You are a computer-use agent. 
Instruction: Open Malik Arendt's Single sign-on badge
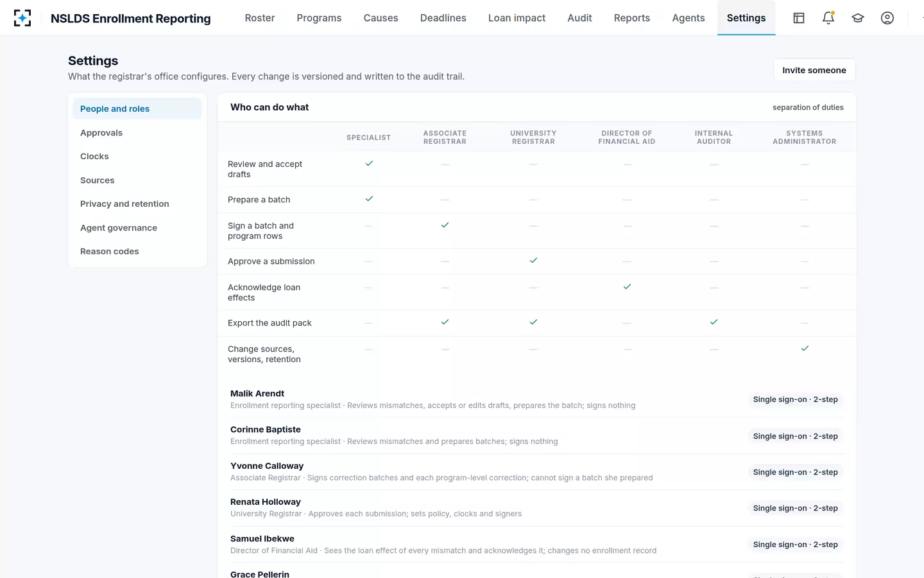pos(796,399)
